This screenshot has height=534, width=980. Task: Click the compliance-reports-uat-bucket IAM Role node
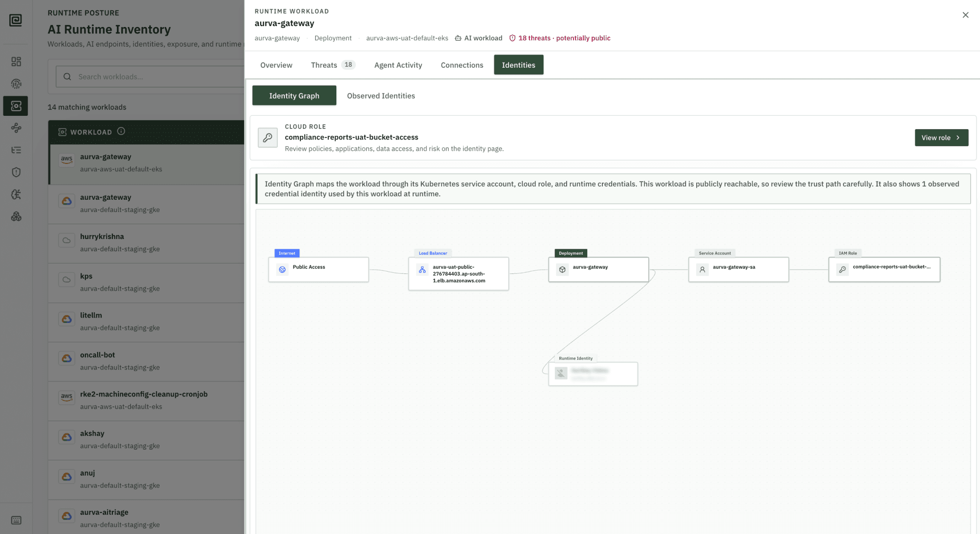884,269
